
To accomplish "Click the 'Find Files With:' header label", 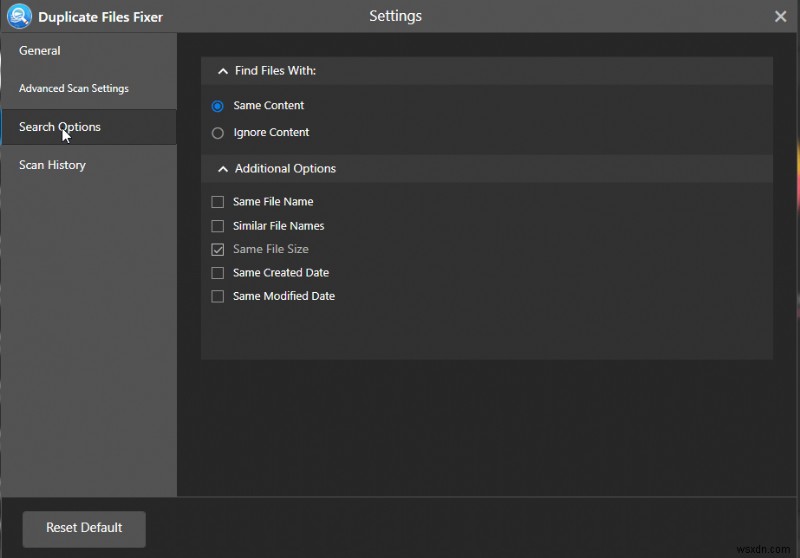I will pyautogui.click(x=275, y=72).
